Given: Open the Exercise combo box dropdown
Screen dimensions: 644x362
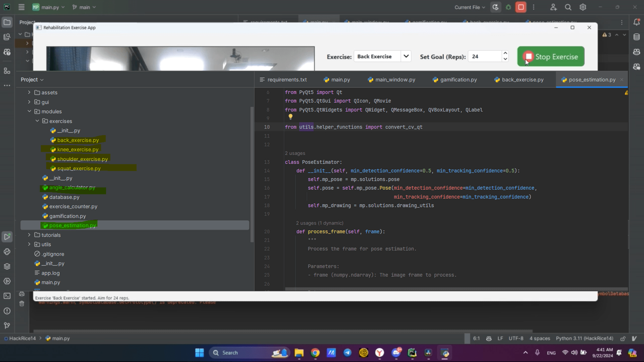Looking at the screenshot, I should point(406,56).
